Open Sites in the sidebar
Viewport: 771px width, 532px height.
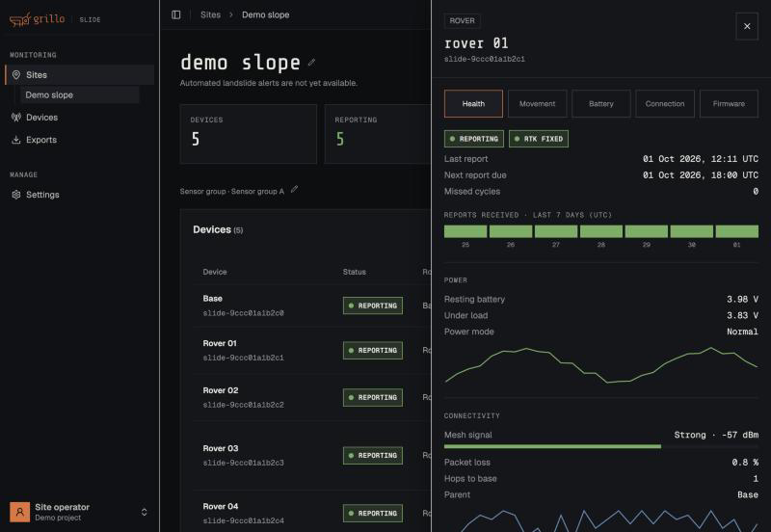[80, 75]
